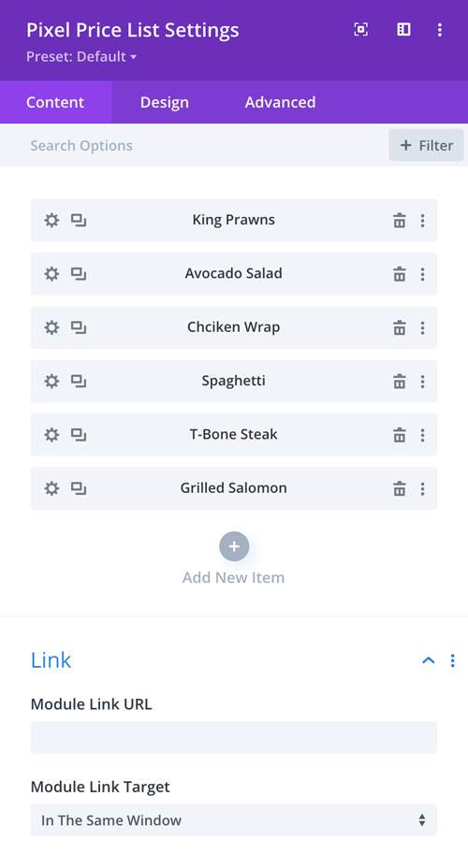Open the Preset: Default dropdown
This screenshot has height=868, width=468.
(81, 57)
